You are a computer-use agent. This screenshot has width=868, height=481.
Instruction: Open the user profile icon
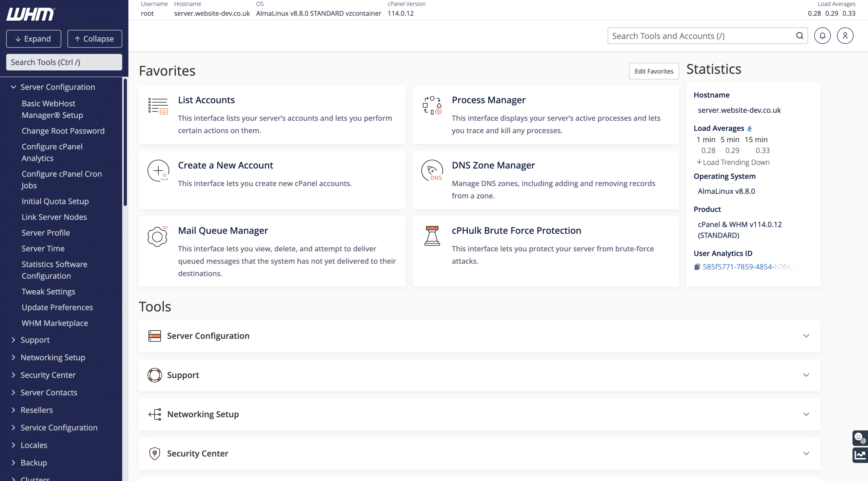[x=845, y=35]
